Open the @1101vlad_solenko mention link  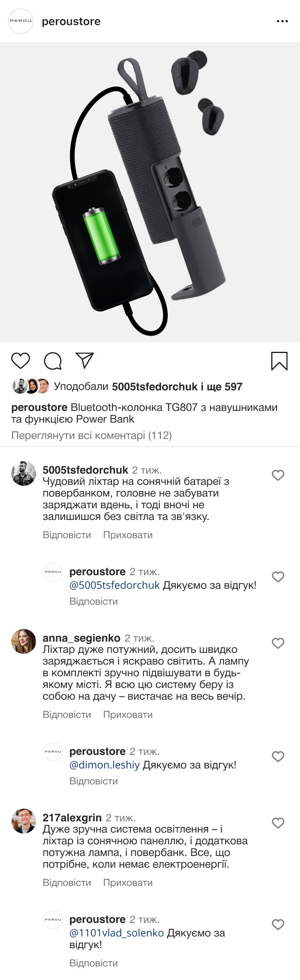pyautogui.click(x=116, y=933)
